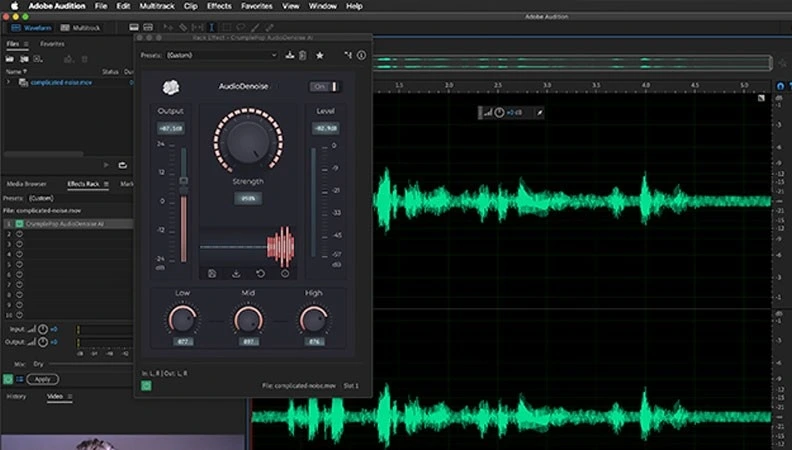Click the info icon in Rack Effect window
This screenshot has width=792, height=450.
pos(362,55)
